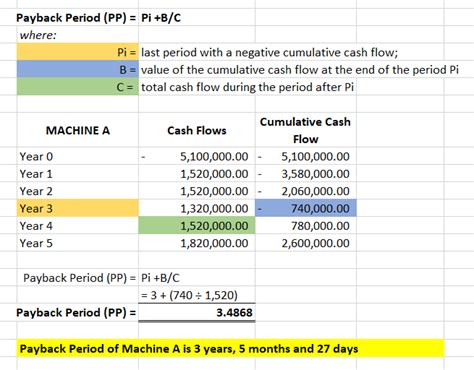Click yellow 'Payback Period of Machine A' summary
Image resolution: width=474 pixels, height=370 pixels.
pos(230,348)
